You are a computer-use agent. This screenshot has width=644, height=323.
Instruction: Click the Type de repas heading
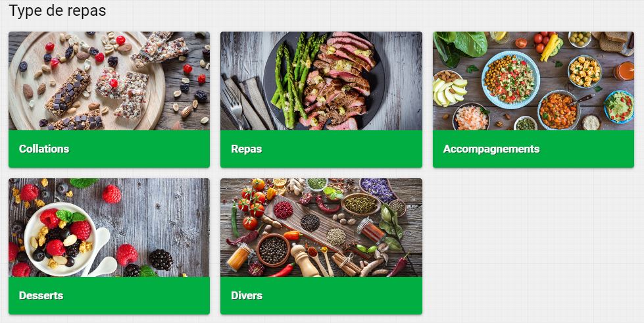(x=57, y=11)
